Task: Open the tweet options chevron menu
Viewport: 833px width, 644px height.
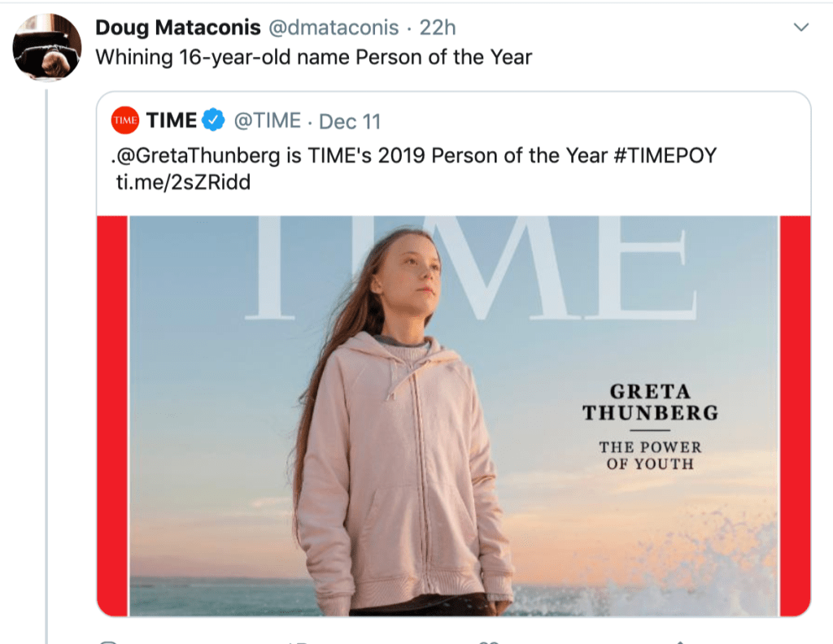Action: pos(801,28)
